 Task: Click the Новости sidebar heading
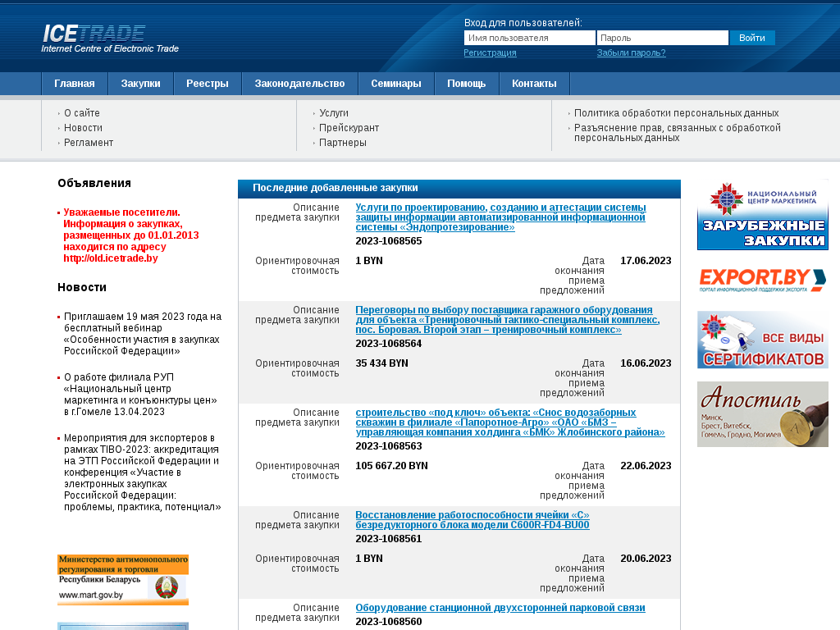tap(82, 287)
